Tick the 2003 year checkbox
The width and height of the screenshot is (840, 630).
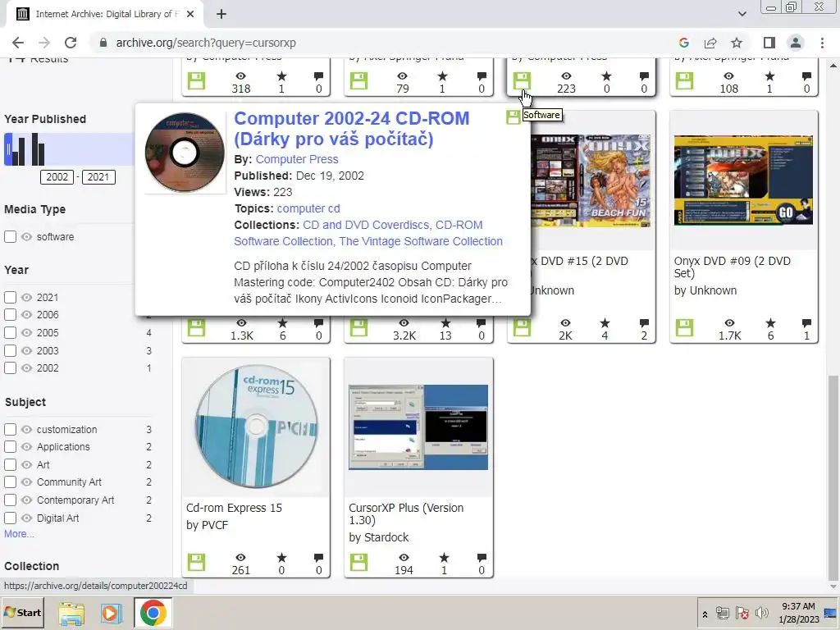point(10,351)
